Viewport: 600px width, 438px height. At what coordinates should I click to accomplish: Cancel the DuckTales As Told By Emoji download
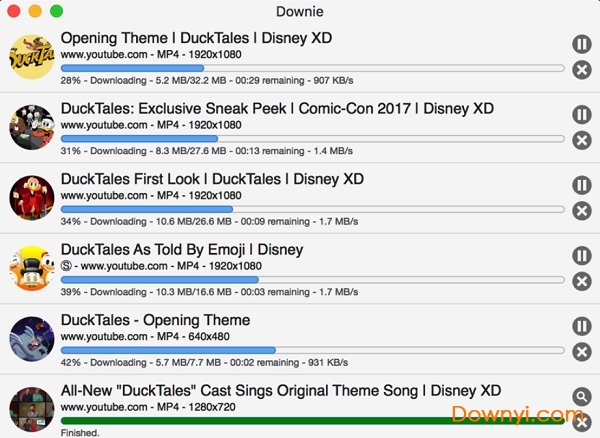coord(581,281)
